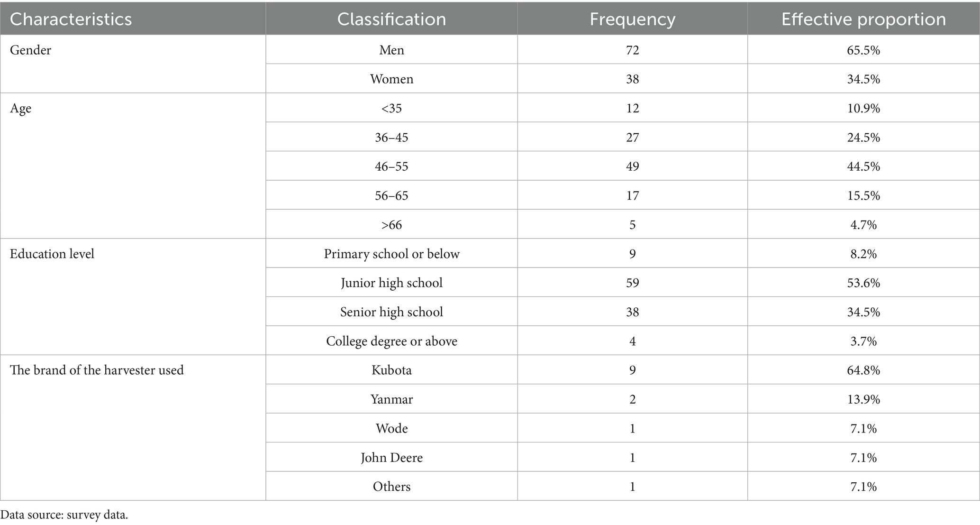Select the Age characteristic cell
This screenshot has width=980, height=525.
[x=21, y=108]
